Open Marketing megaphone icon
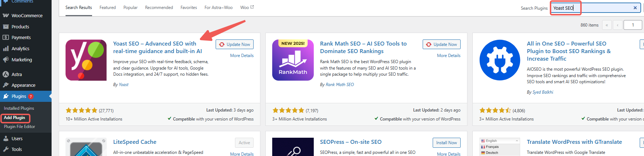 (6, 60)
